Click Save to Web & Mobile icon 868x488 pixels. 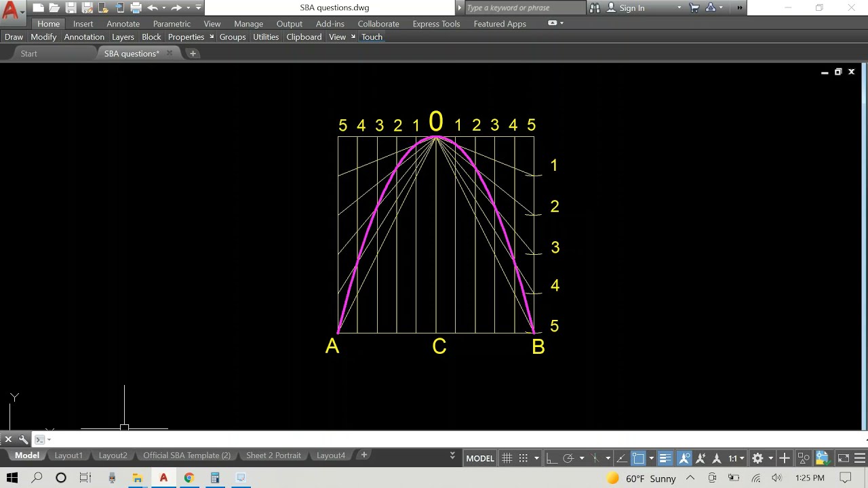(119, 7)
